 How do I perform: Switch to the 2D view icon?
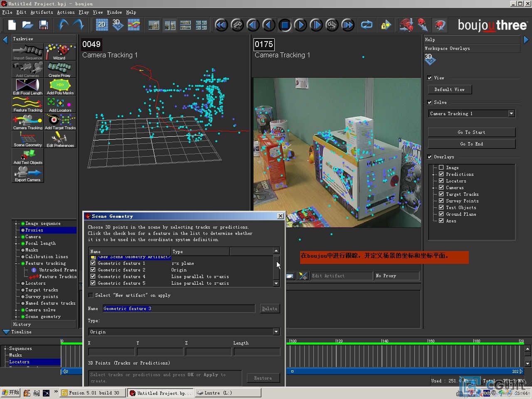102,25
